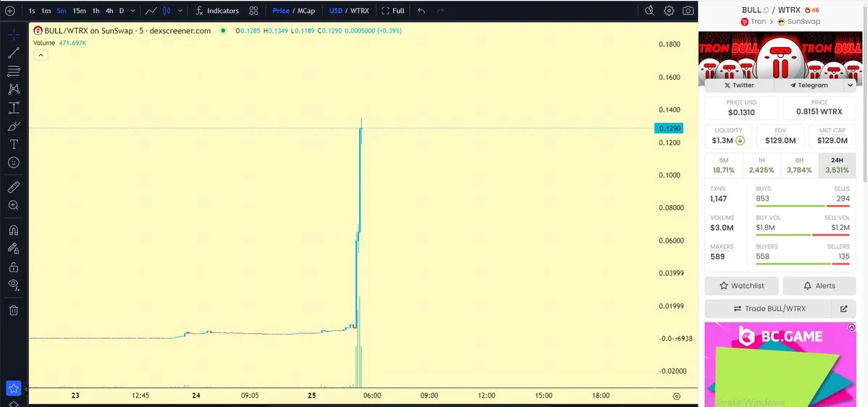Select the 1h timeframe
This screenshot has height=407, width=868.
coord(96,11)
